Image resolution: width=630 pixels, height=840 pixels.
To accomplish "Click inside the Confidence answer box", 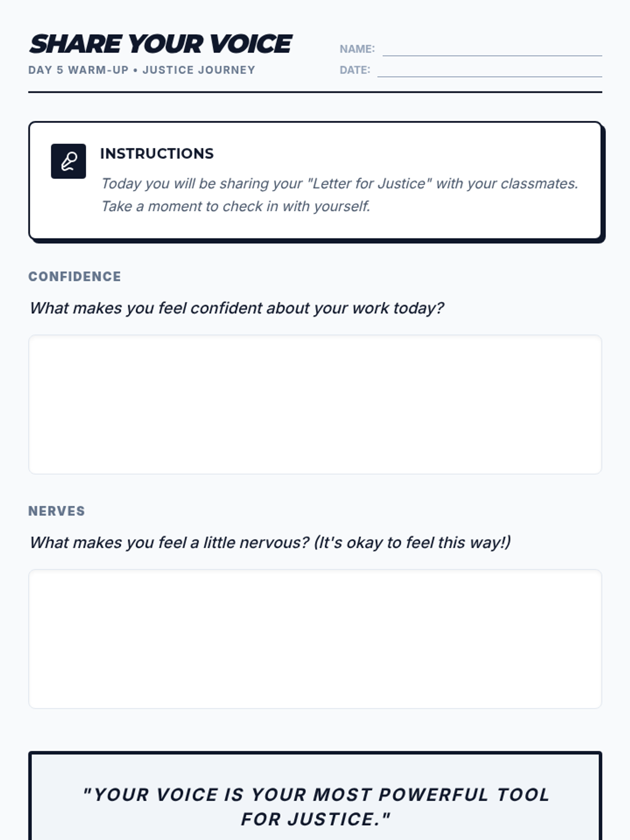I will click(x=315, y=404).
